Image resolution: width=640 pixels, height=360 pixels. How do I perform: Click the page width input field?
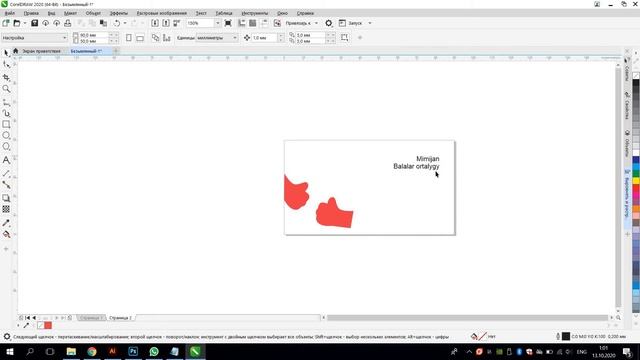point(93,35)
